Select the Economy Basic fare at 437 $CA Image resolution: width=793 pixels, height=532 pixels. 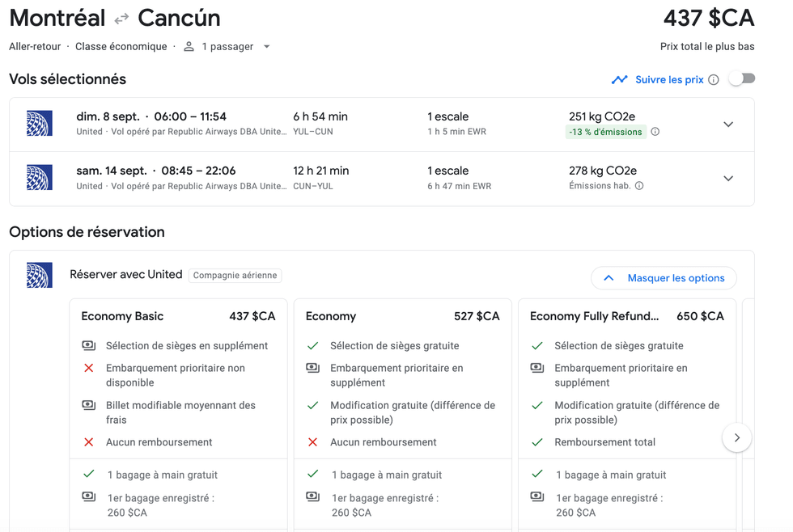(x=178, y=316)
